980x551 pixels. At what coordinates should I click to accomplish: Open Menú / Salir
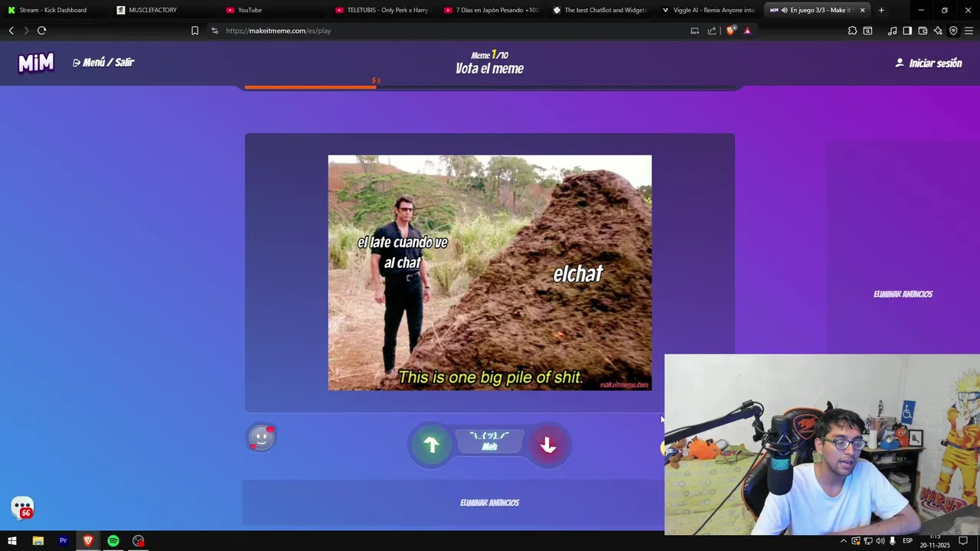point(103,63)
